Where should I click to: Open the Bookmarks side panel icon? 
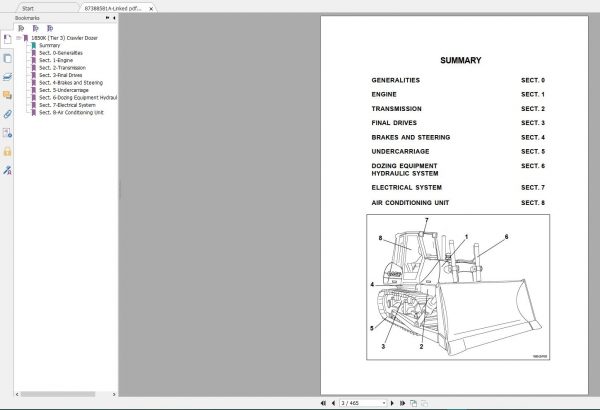(x=7, y=39)
